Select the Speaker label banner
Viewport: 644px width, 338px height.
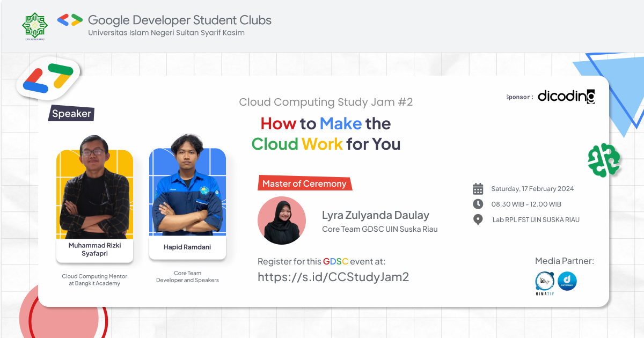pyautogui.click(x=71, y=114)
